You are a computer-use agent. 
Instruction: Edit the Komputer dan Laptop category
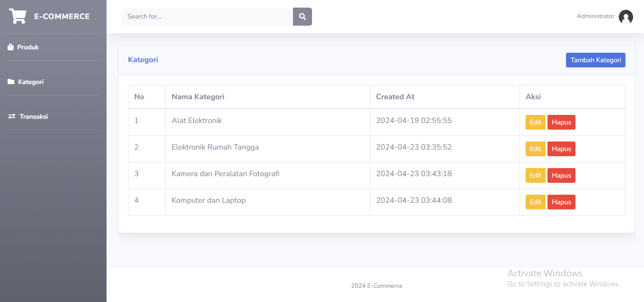click(x=535, y=202)
